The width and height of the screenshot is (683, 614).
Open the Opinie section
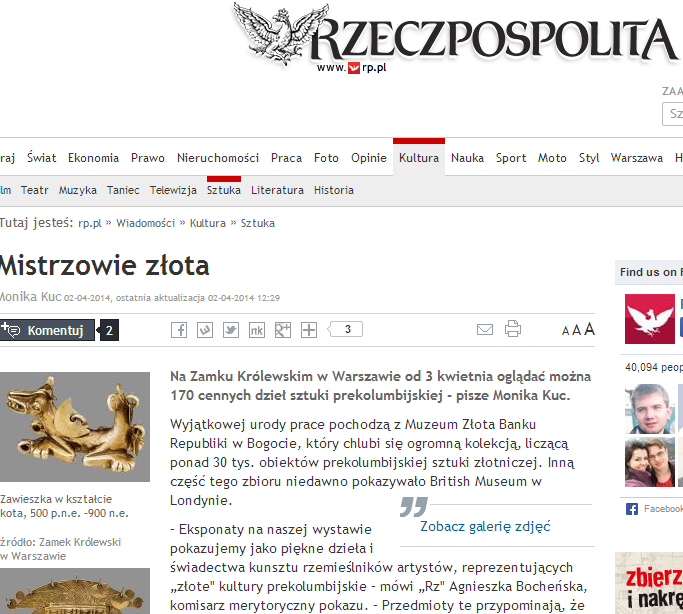tap(369, 158)
